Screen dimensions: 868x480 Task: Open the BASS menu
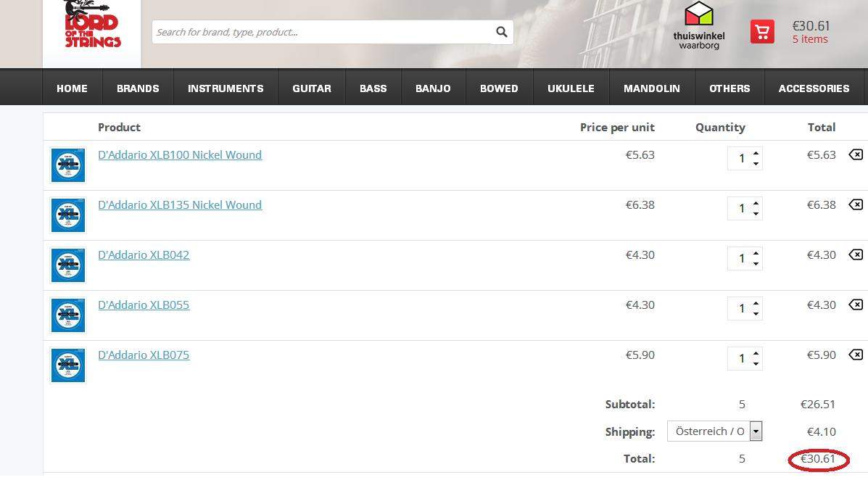pyautogui.click(x=373, y=88)
